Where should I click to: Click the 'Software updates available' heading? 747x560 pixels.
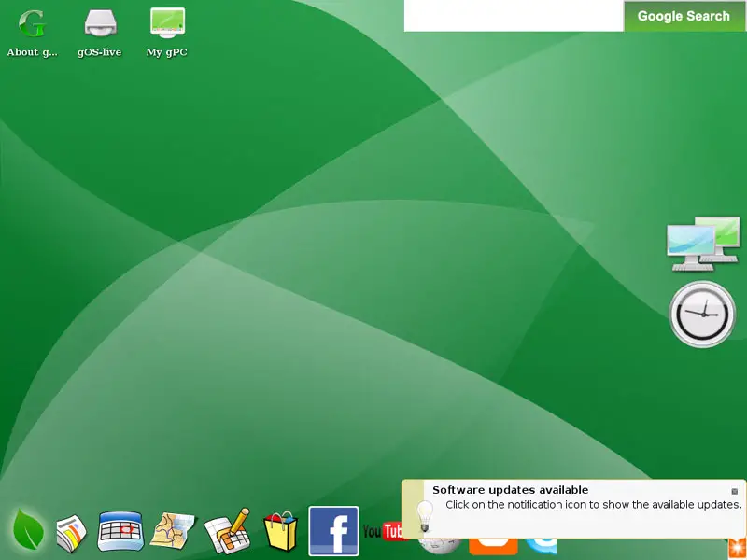point(510,490)
